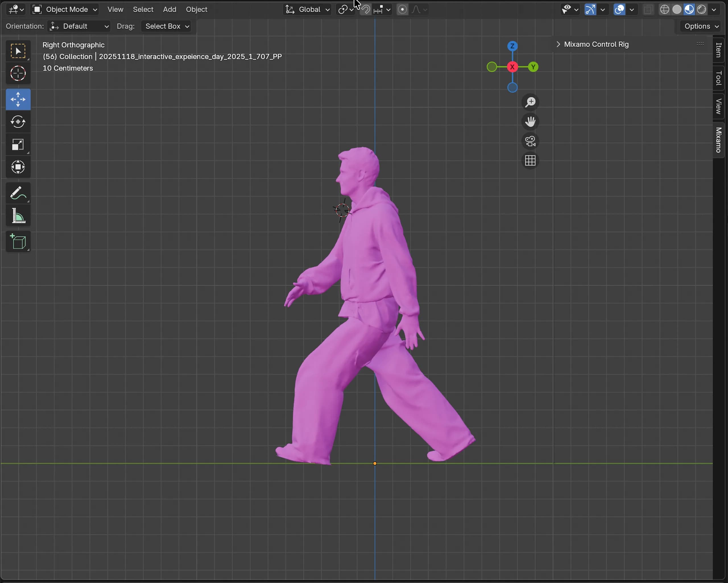728x583 pixels.
Task: Switch to material preview shading
Action: (x=689, y=9)
